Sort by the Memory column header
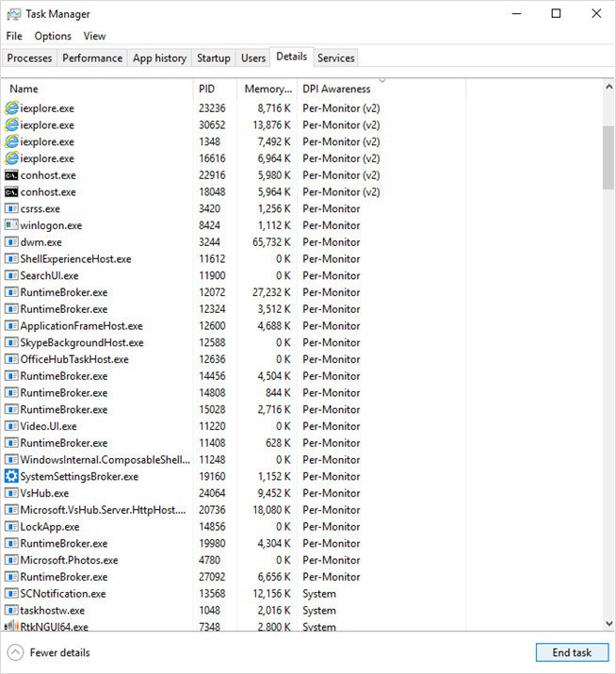 pyautogui.click(x=267, y=89)
